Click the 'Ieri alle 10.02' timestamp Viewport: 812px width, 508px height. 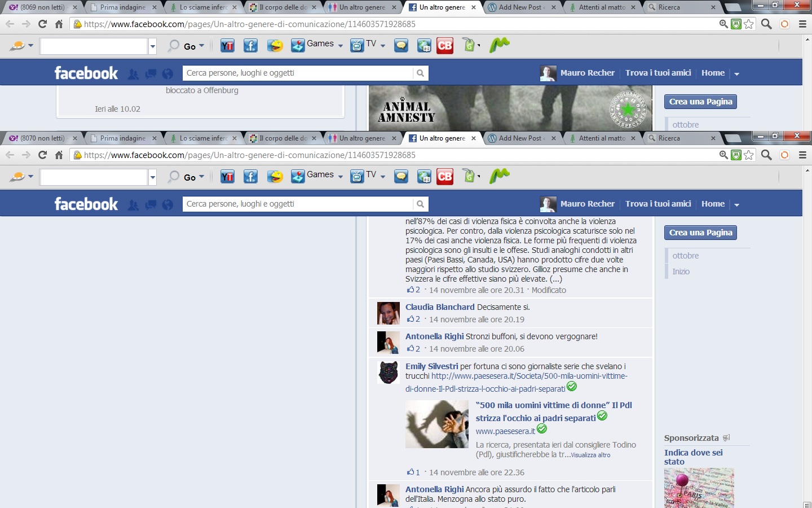pos(117,109)
